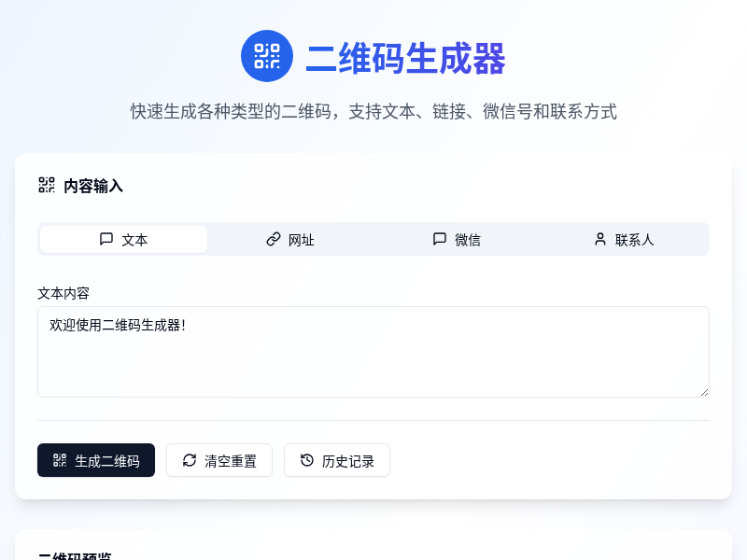Switch to the 联系人 tab
This screenshot has width=747, height=560.
pos(624,240)
